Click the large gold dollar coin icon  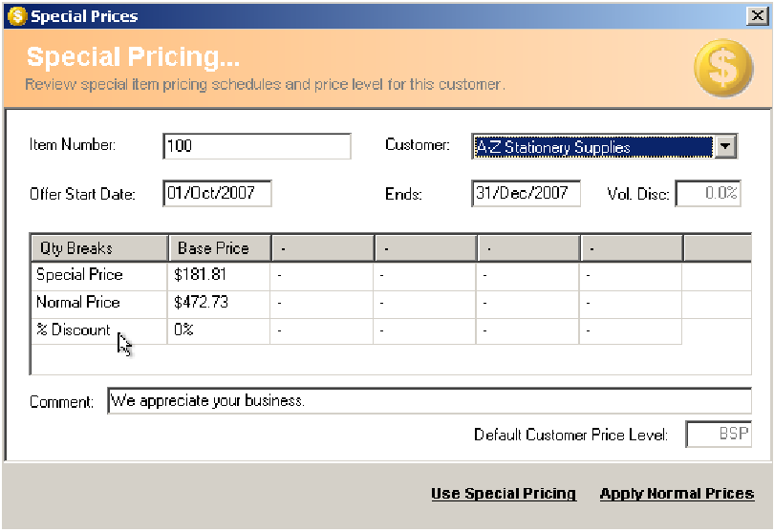(x=723, y=68)
